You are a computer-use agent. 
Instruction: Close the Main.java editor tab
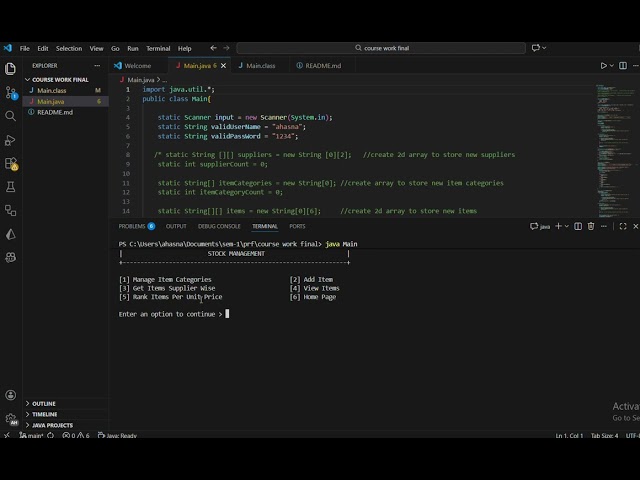tap(224, 66)
